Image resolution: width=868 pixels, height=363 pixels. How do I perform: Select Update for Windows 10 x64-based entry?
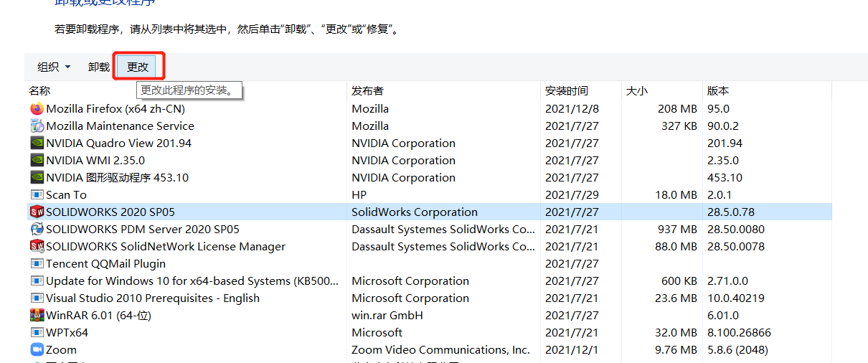(192, 281)
